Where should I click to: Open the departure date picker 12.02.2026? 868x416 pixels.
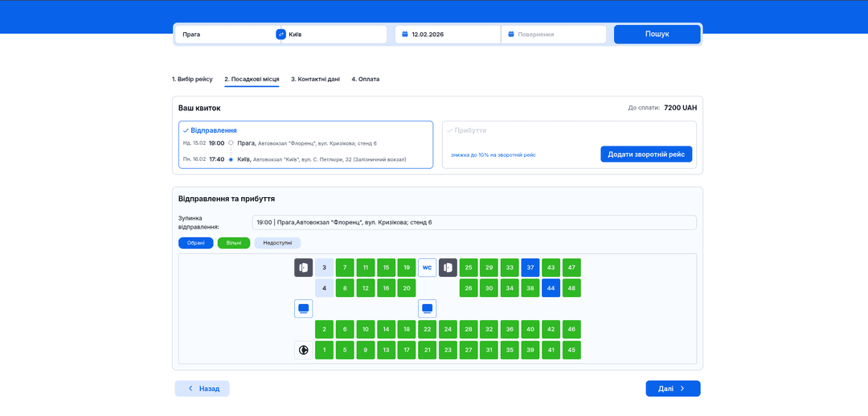pyautogui.click(x=450, y=35)
